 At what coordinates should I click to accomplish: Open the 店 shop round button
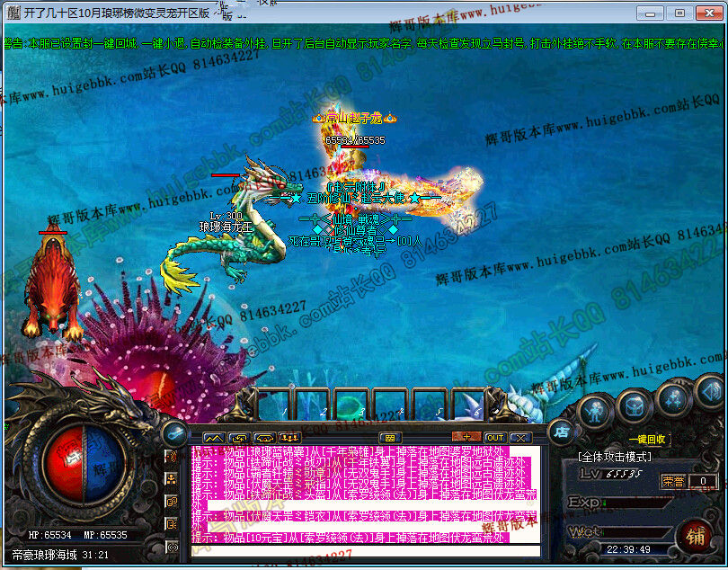tap(560, 431)
